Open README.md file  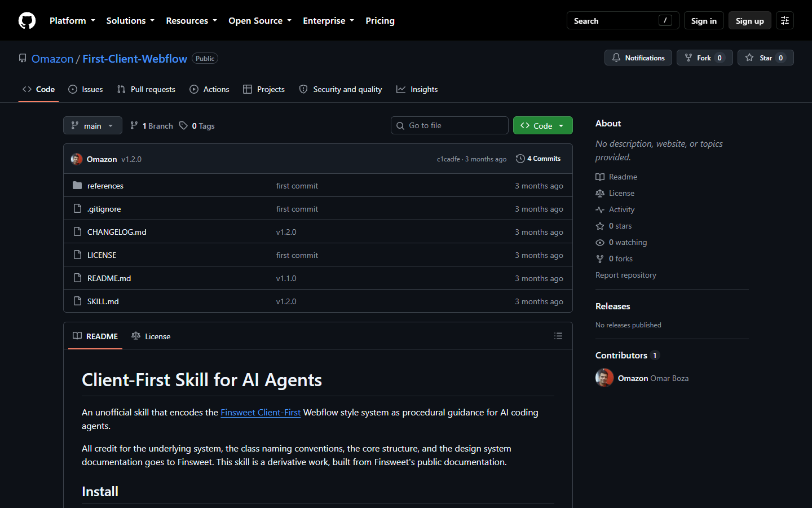109,278
